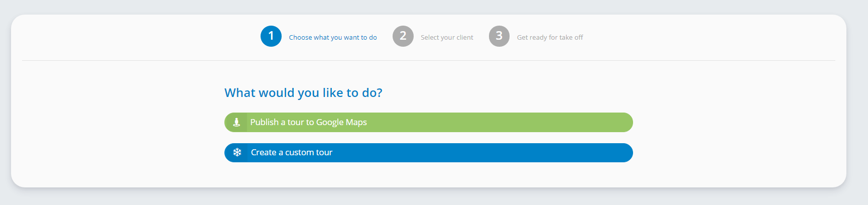Click the divider line under the wizard steps
Image resolution: width=868 pixels, height=205 pixels.
point(429,60)
